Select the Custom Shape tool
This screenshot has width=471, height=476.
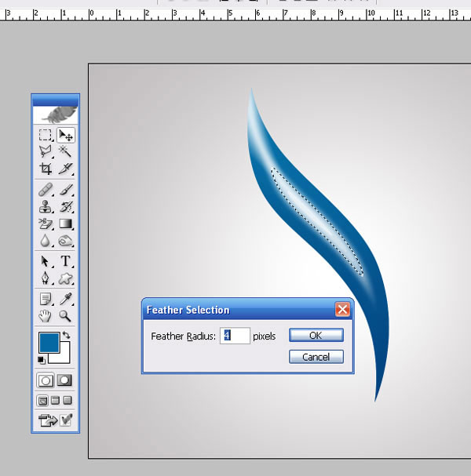tap(65, 278)
